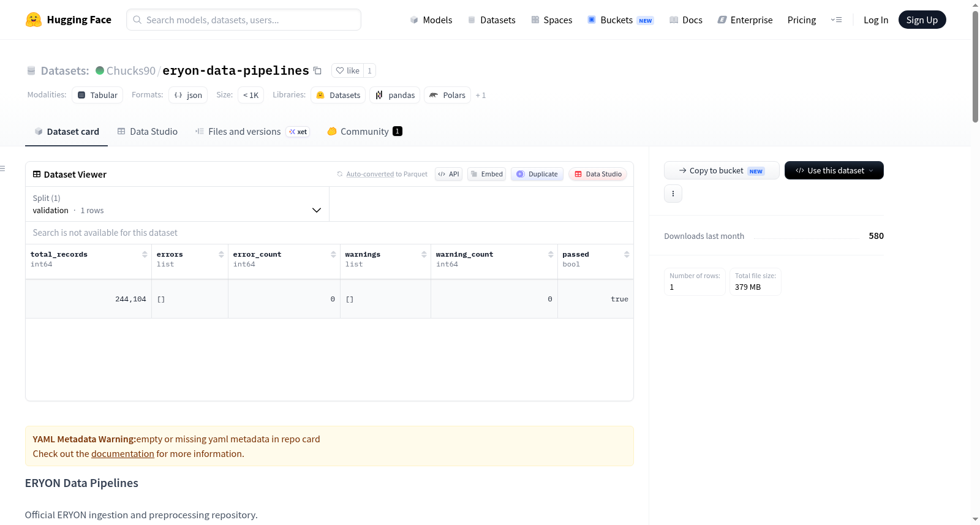The width and height of the screenshot is (980, 525).
Task: Expand the navigation overflow menu icon
Action: click(836, 20)
